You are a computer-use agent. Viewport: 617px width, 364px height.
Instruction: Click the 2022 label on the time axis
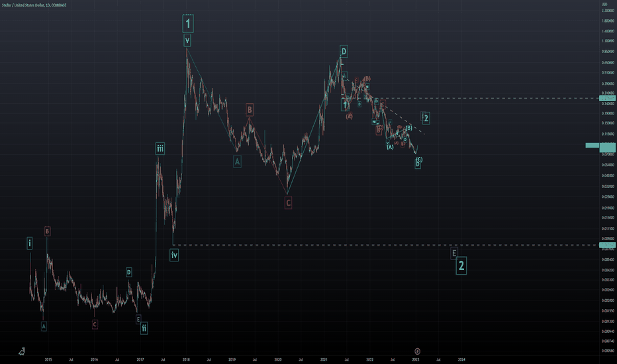coord(370,359)
